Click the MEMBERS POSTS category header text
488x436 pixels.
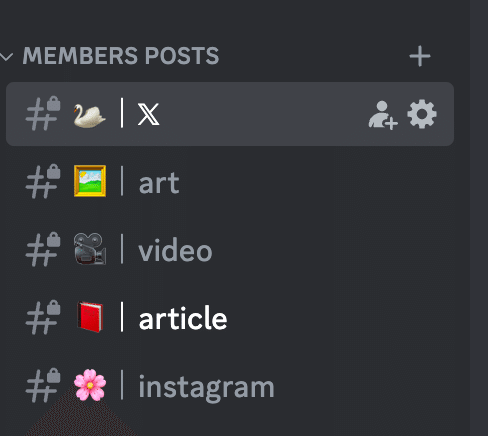[x=121, y=55]
